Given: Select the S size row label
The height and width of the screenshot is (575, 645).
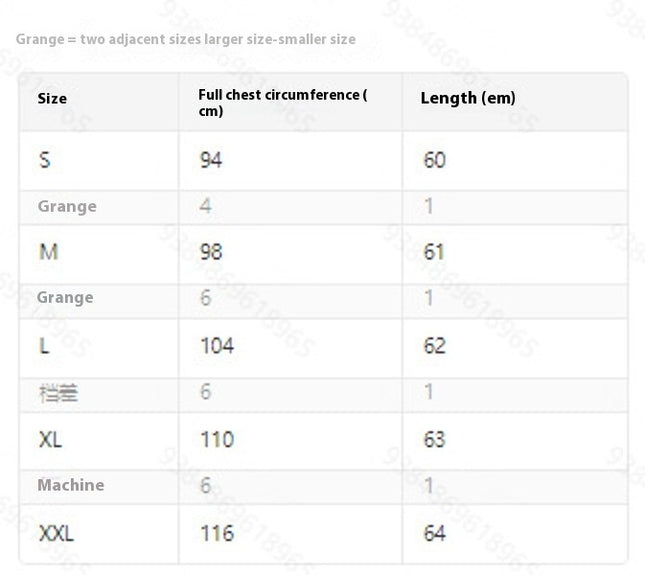Looking at the screenshot, I should click(45, 160).
